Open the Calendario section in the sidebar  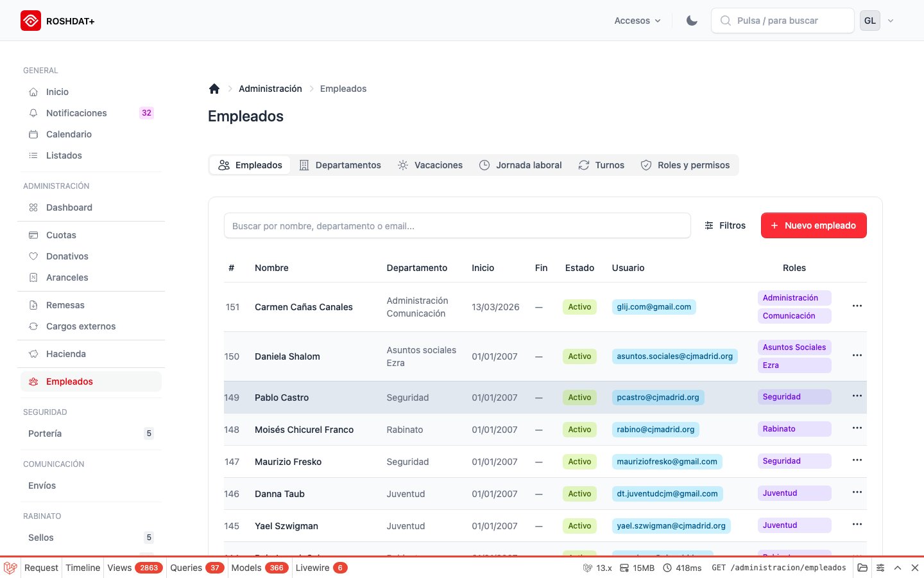[x=69, y=134]
